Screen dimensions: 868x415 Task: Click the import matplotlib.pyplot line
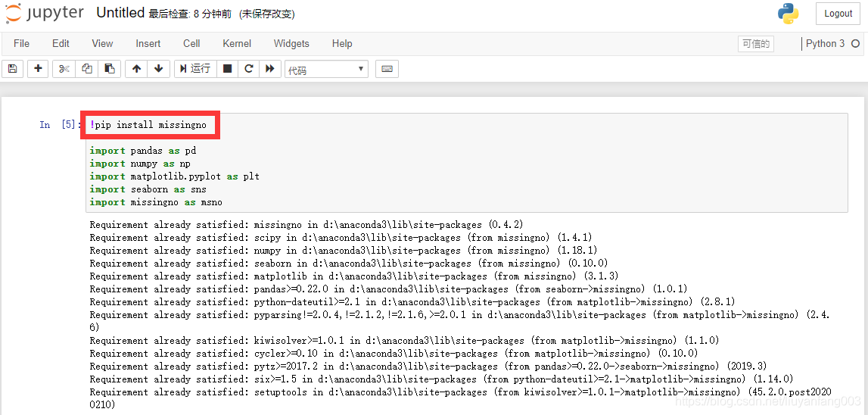click(174, 176)
